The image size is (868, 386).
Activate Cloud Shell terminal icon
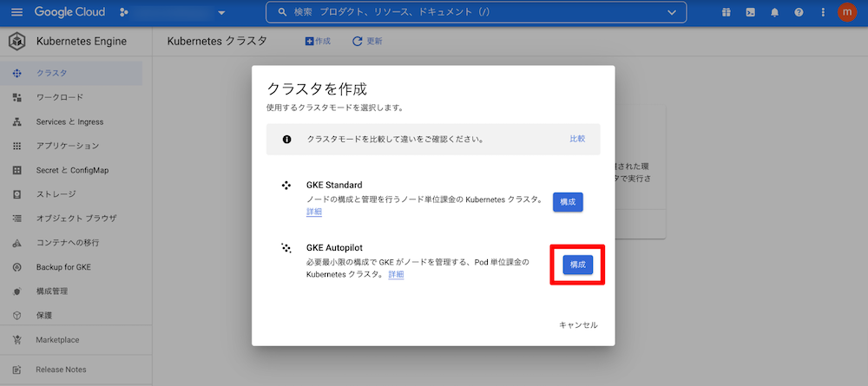[750, 11]
